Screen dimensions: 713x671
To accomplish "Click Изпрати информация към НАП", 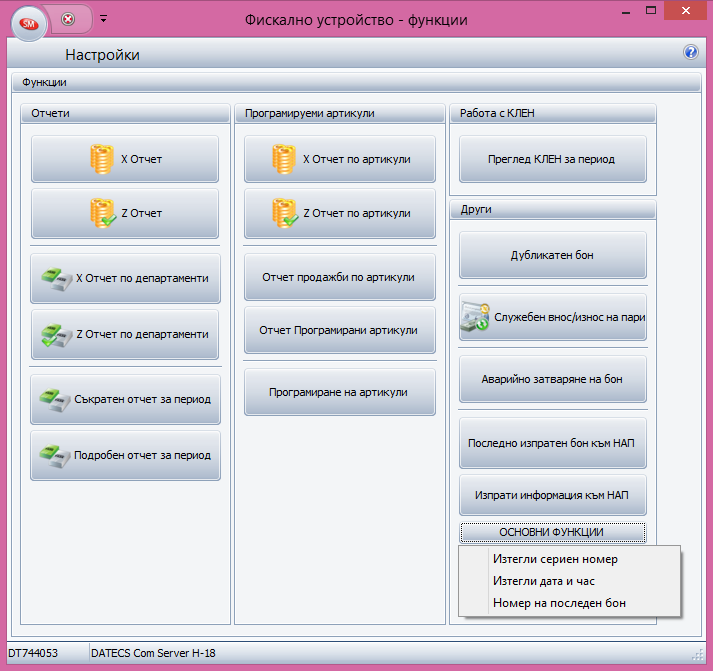I will tap(552, 495).
